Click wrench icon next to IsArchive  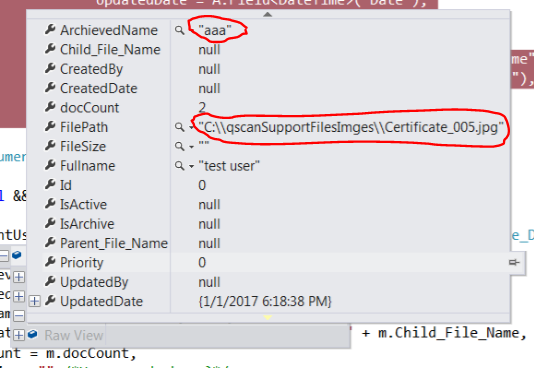[x=50, y=224]
